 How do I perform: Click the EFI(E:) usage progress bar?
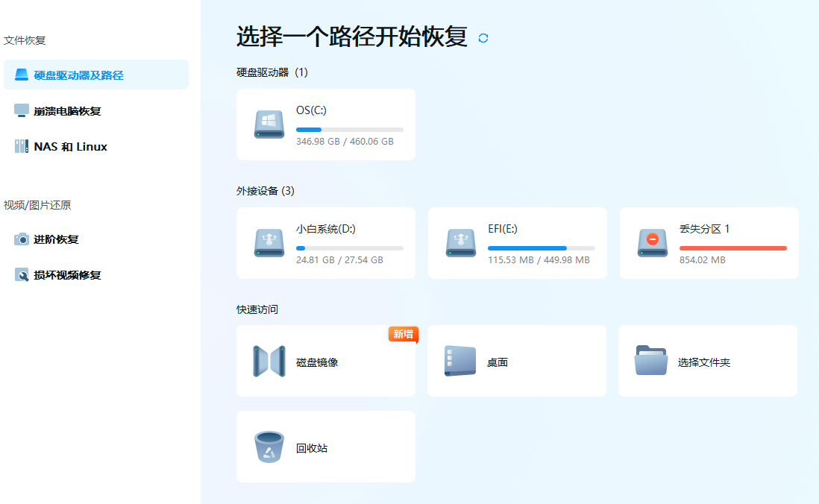541,247
